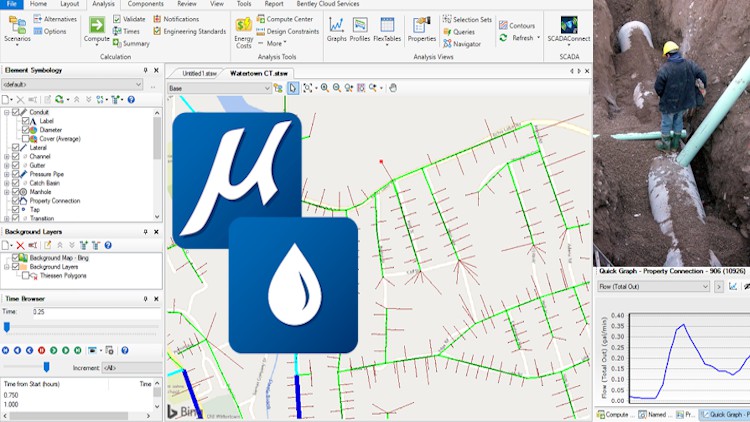This screenshot has width=750, height=422.
Task: Click the time position slider handle
Action: (x=7, y=327)
